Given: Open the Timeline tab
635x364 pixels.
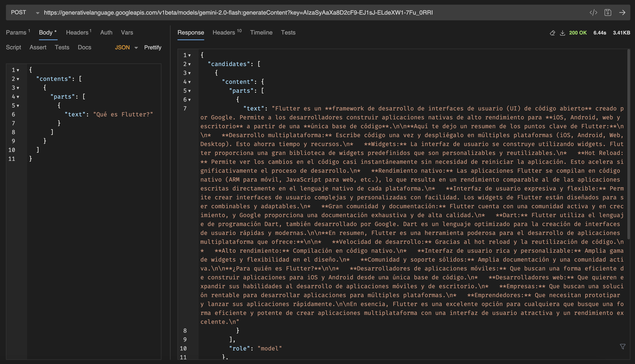Looking at the screenshot, I should click(x=261, y=33).
